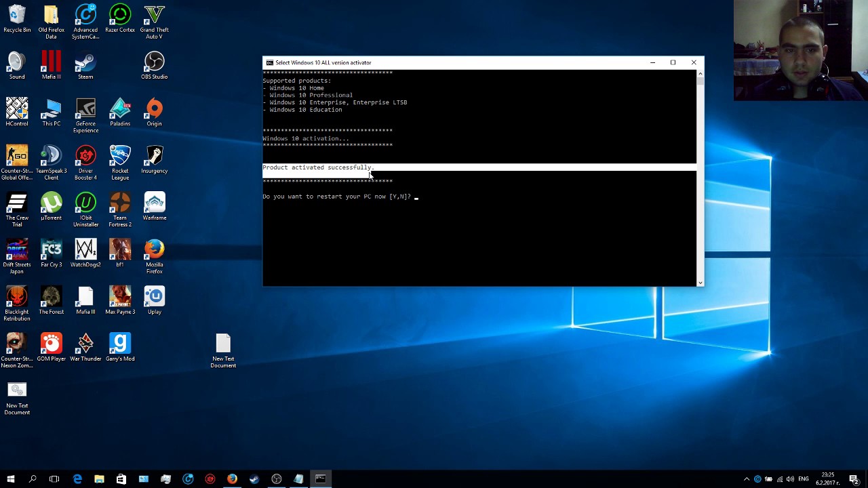Switch to Steam taskbar button

254,479
